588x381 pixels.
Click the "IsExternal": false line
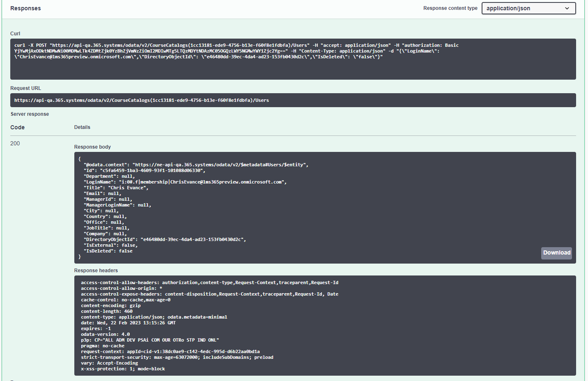coord(111,245)
